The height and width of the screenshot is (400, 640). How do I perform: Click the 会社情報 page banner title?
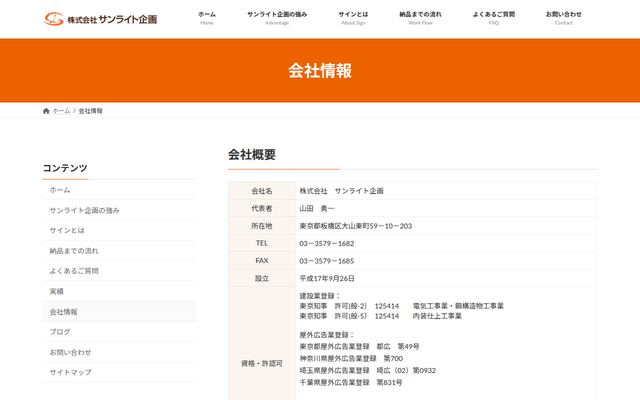coord(320,71)
